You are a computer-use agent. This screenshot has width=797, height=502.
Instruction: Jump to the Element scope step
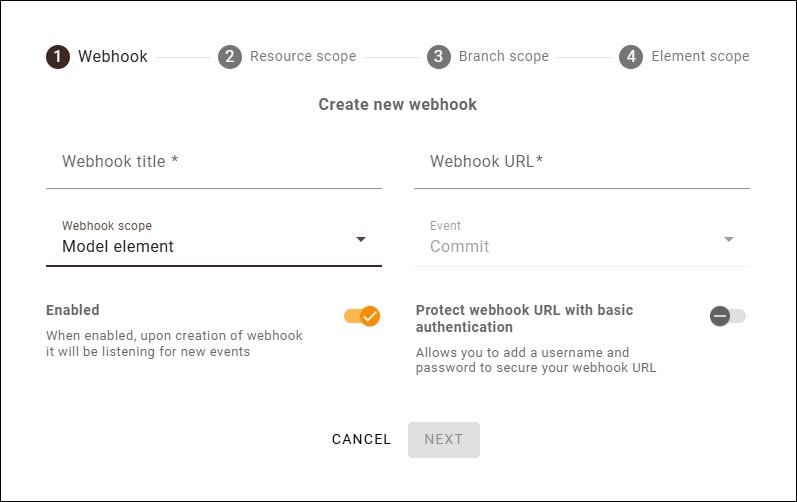pyautogui.click(x=700, y=56)
